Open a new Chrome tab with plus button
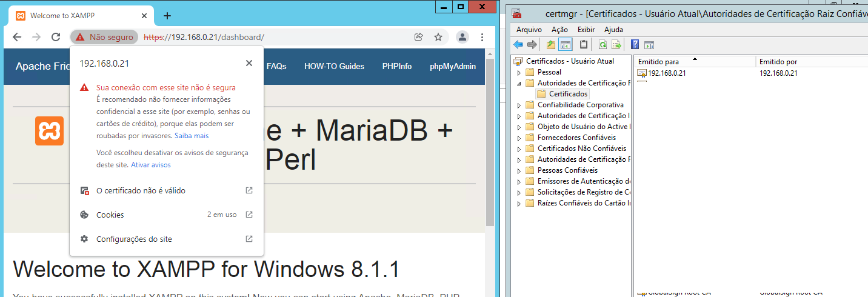The width and height of the screenshot is (868, 297). pos(168,16)
